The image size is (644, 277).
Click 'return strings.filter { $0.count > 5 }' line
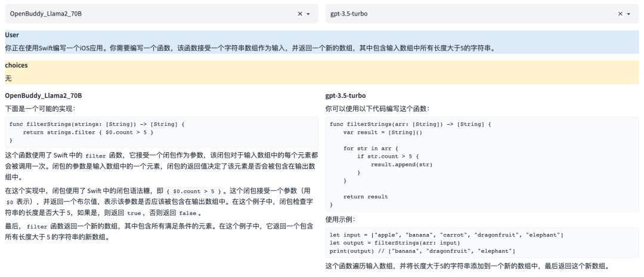point(88,133)
